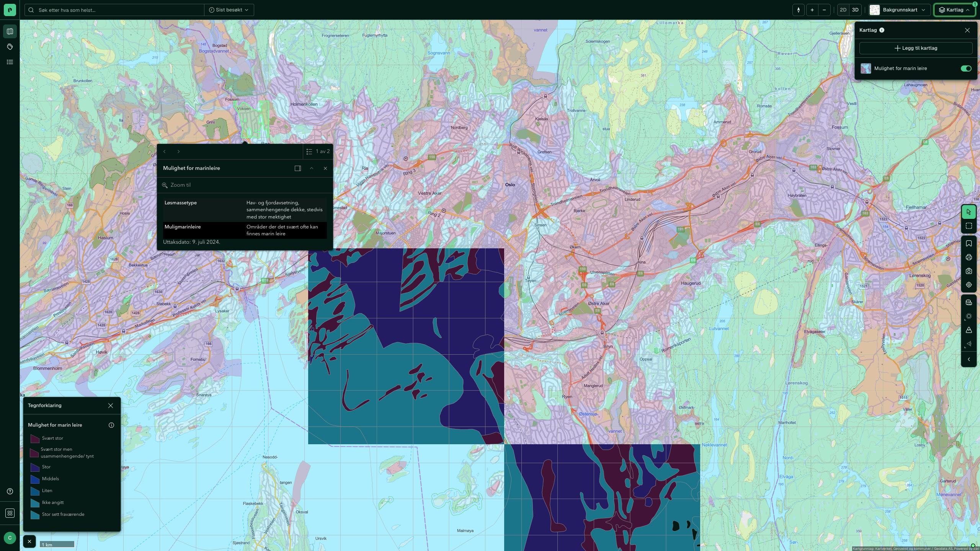Viewport: 980px width, 551px height.
Task: Open user avatar C in sidebar
Action: click(10, 538)
